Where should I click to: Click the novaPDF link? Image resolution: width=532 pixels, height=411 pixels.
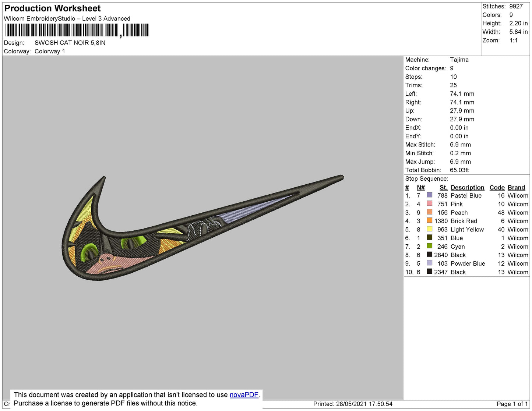tap(244, 395)
